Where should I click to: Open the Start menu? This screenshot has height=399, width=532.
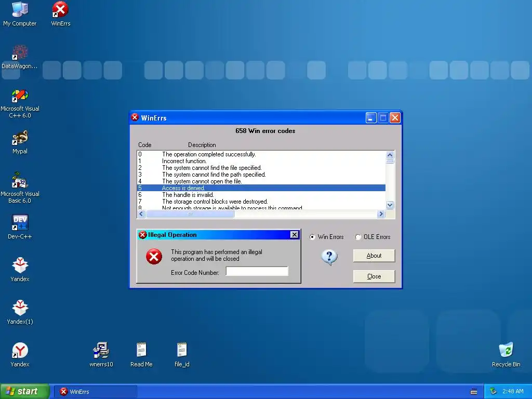[25, 391]
